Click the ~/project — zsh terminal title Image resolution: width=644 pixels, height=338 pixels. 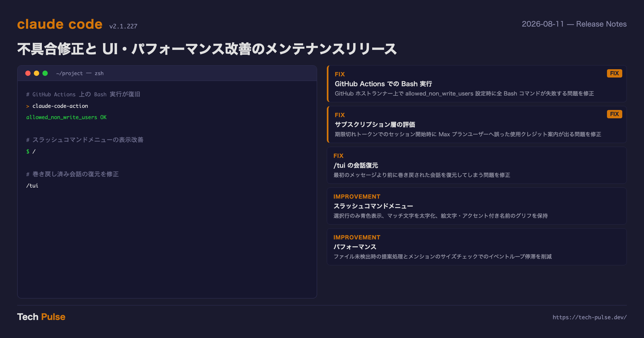(80, 73)
